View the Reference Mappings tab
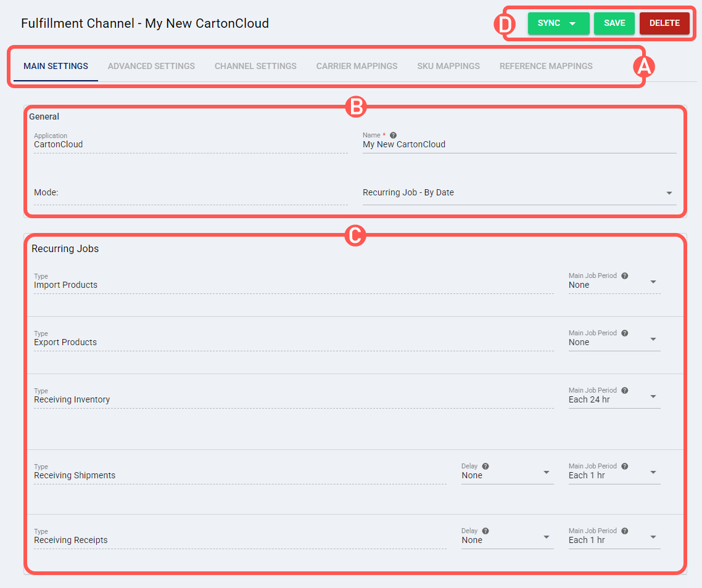 click(x=546, y=66)
